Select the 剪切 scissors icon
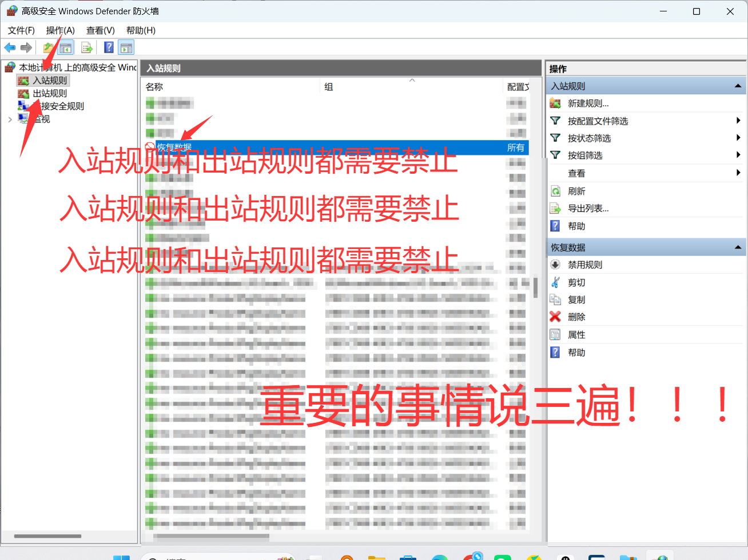The height and width of the screenshot is (560, 748). point(555,282)
